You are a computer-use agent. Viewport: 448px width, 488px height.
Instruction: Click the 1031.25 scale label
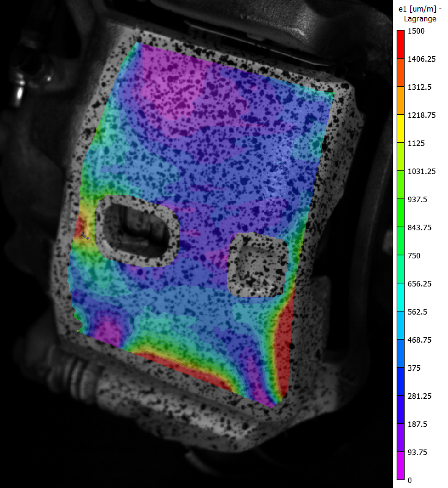422,172
